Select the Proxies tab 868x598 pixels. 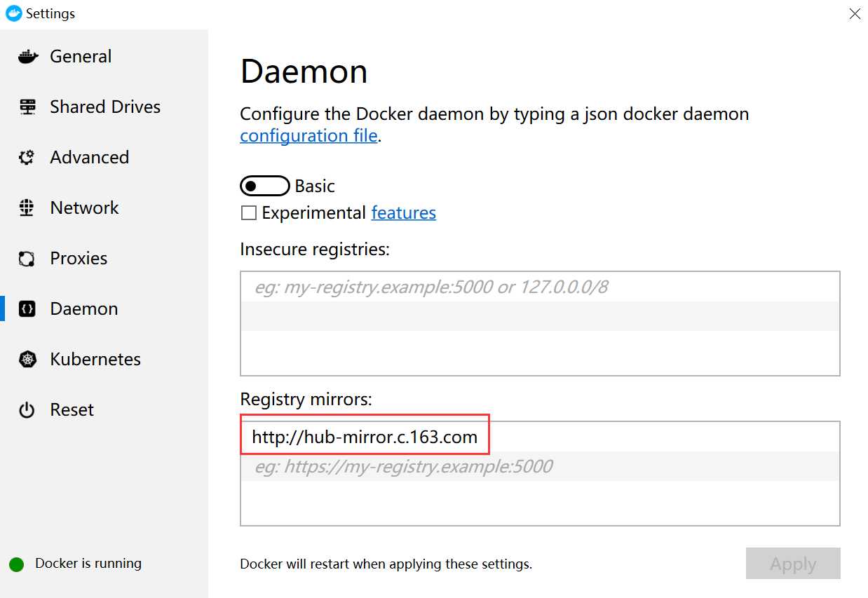(104, 259)
